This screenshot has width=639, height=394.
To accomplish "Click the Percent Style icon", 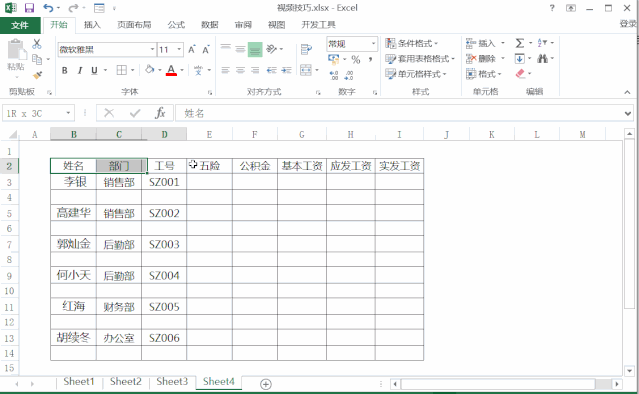I will point(356,59).
